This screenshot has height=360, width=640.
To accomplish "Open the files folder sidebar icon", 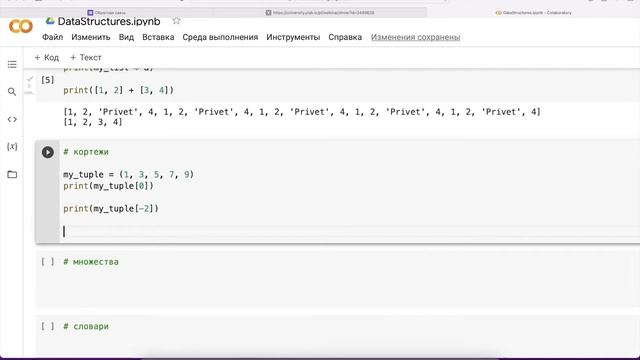I will [12, 174].
